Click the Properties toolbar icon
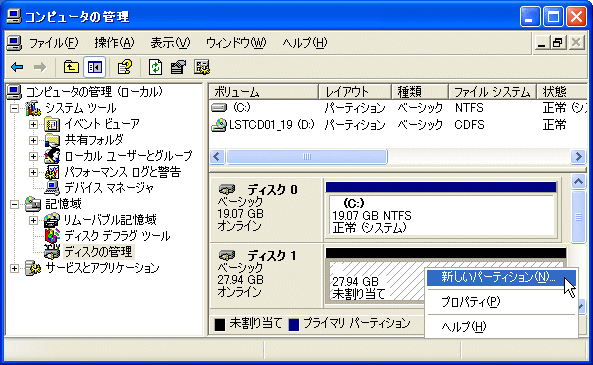Screen dimensions: 593x365 click(x=178, y=67)
